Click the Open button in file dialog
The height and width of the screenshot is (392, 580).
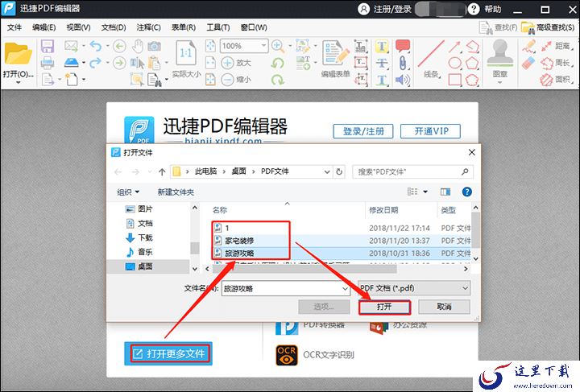[384, 307]
